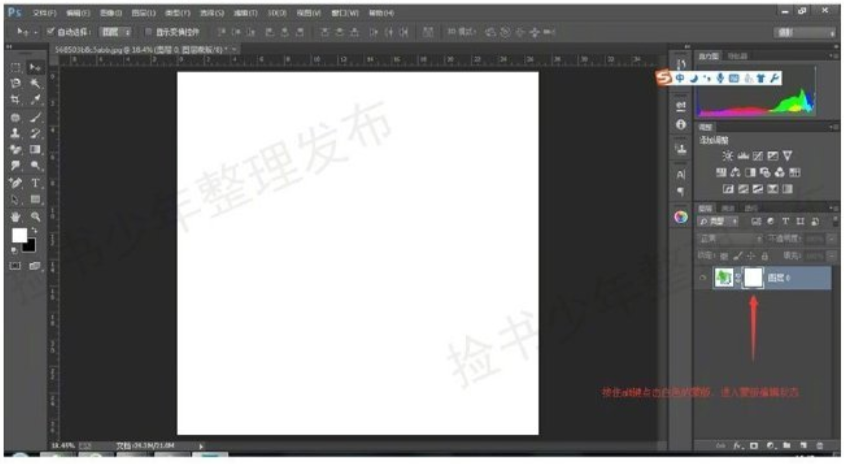Screen dimensions: 844x464
Task: Open layer styles fx at panel bottom
Action: pyautogui.click(x=738, y=446)
